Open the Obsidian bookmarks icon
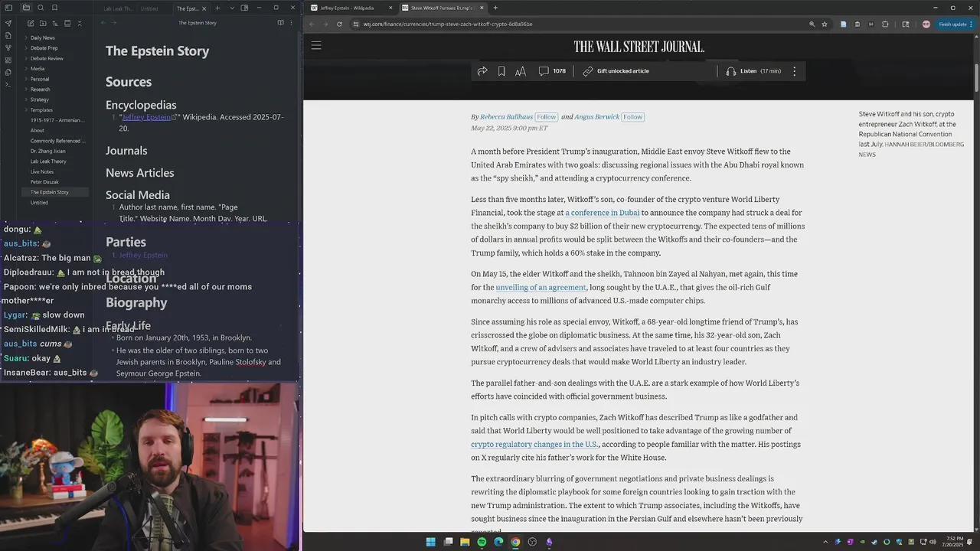 [x=55, y=8]
